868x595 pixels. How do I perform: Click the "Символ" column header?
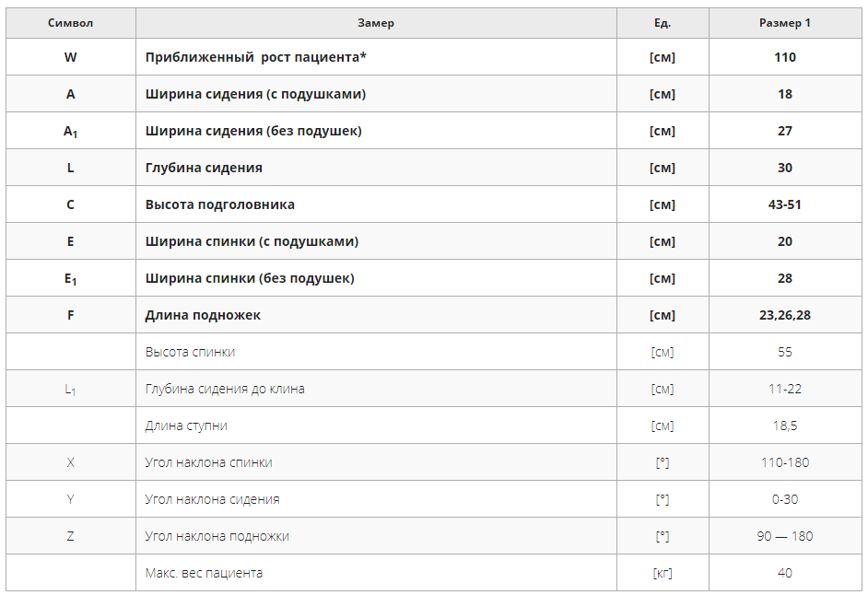(70, 23)
